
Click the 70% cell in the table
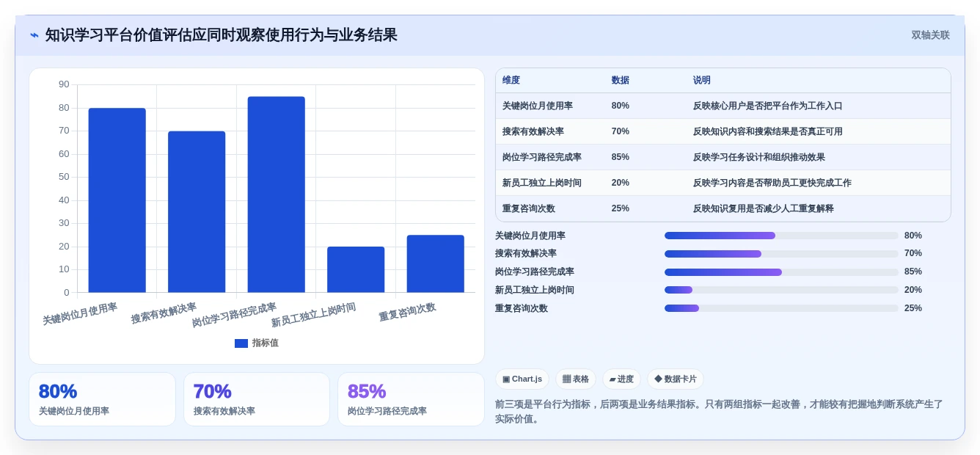(x=621, y=131)
